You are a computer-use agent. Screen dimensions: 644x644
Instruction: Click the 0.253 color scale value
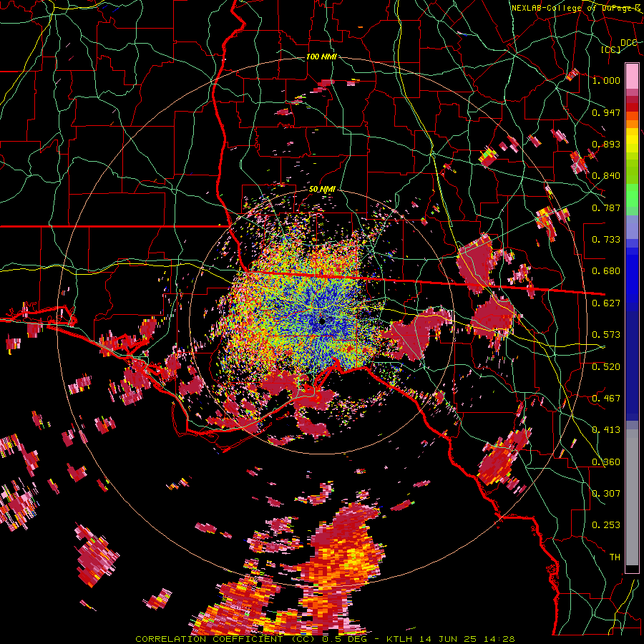(x=606, y=525)
